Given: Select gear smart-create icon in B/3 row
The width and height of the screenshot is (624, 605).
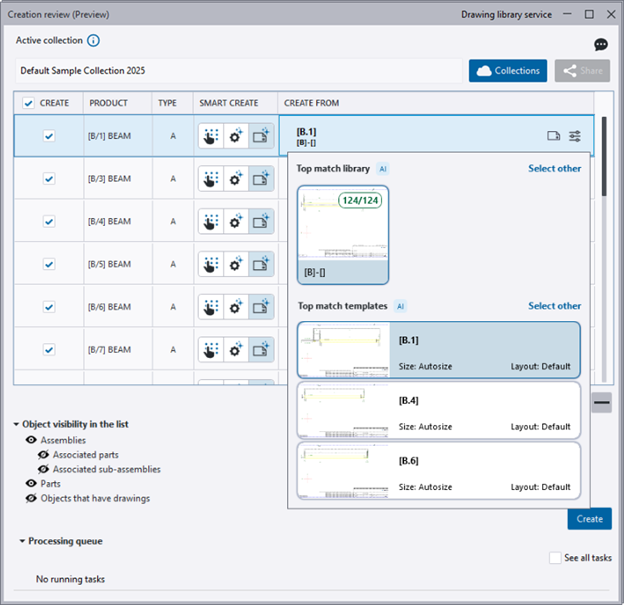Looking at the screenshot, I should pos(236,179).
